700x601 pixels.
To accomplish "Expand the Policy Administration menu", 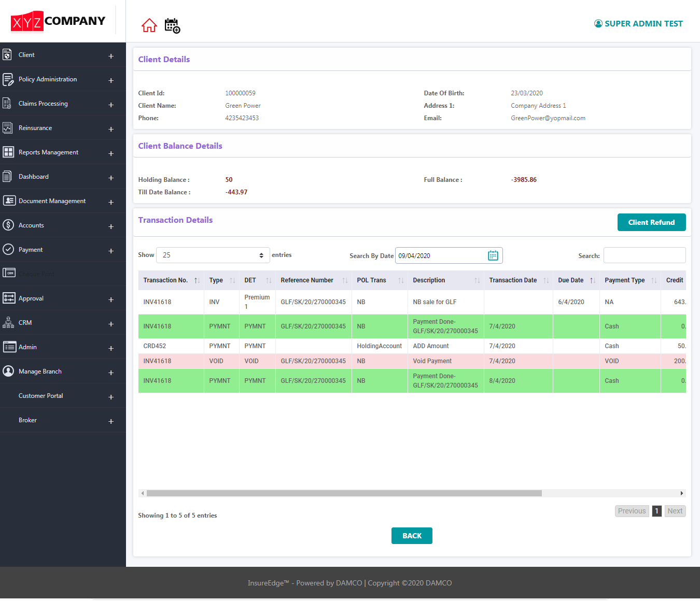I will point(111,80).
